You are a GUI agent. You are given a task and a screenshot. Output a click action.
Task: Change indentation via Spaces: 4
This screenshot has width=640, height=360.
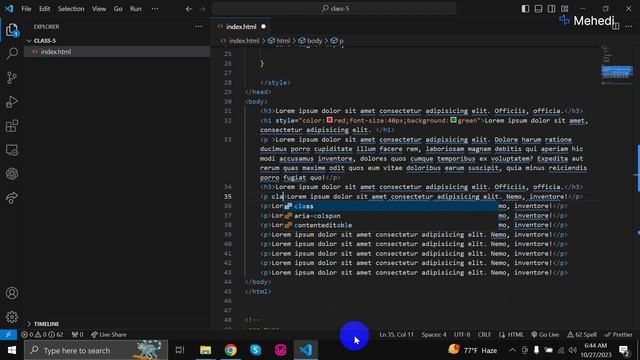(x=434, y=335)
